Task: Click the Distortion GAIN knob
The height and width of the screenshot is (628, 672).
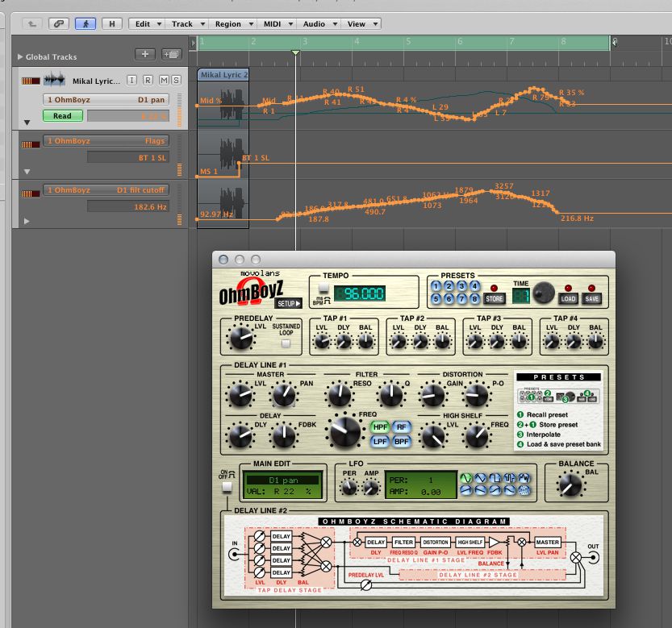Action: pos(433,395)
